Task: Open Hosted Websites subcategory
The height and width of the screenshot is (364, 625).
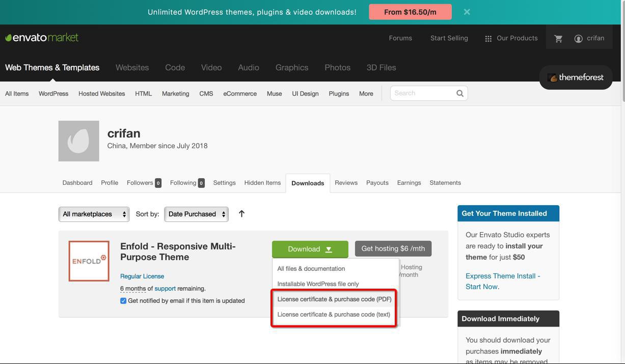Action: point(102,94)
